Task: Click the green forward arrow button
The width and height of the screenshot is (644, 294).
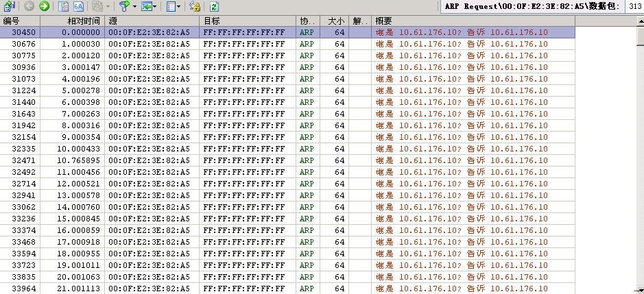Action: click(x=44, y=6)
